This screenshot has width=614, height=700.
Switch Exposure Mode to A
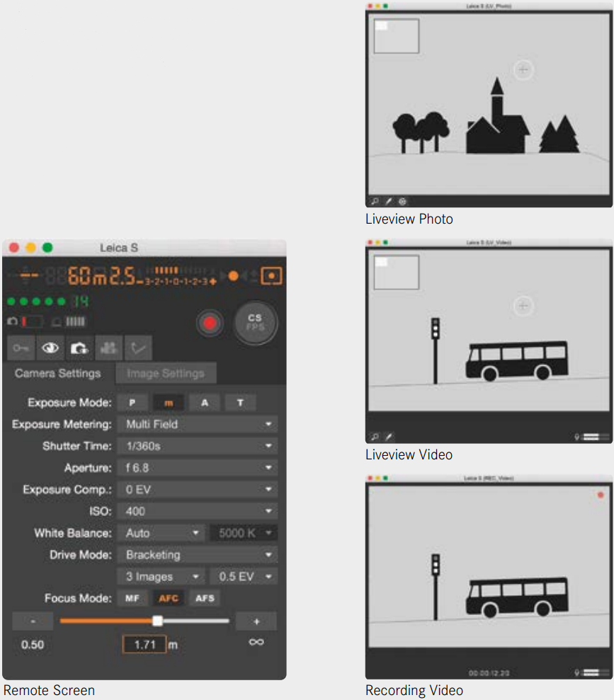click(x=203, y=402)
